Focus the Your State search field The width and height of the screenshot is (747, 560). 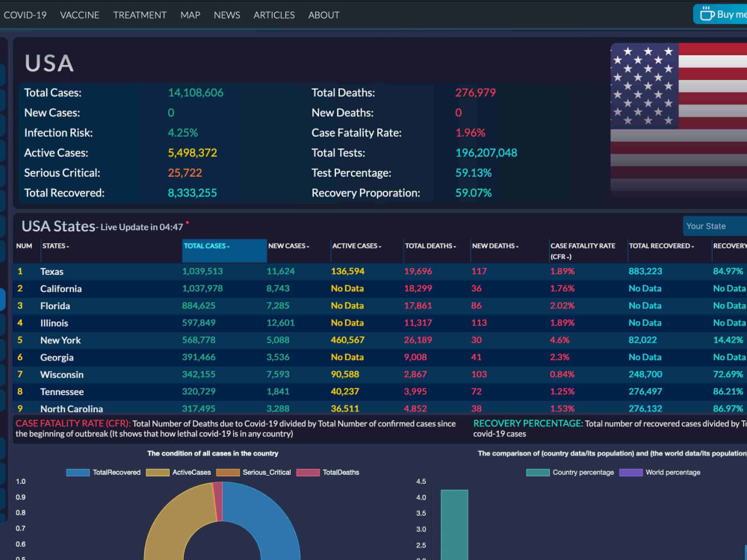pos(715,226)
